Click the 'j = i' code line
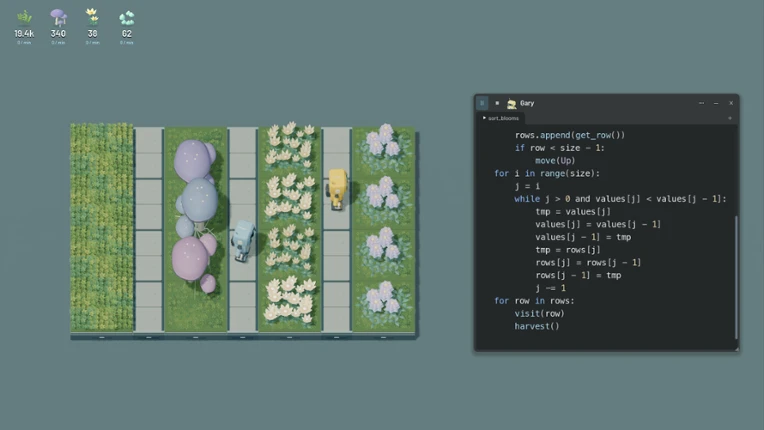This screenshot has width=764, height=430. (527, 186)
